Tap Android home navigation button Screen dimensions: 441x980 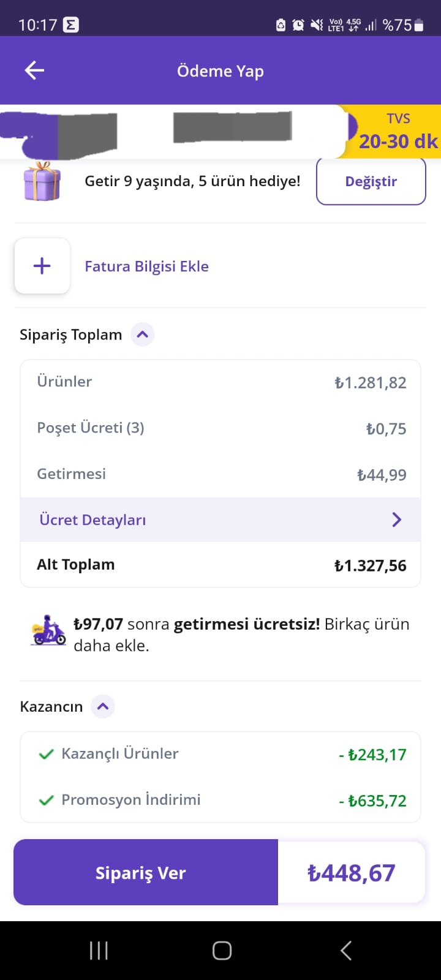(x=222, y=951)
